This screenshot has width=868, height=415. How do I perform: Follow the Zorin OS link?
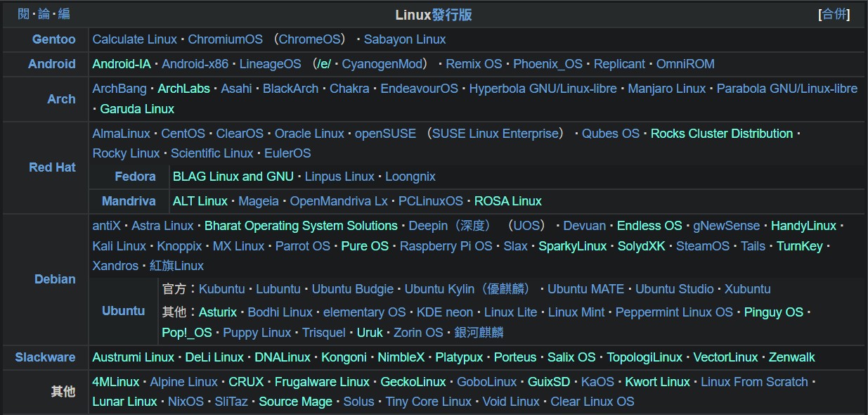coord(418,333)
